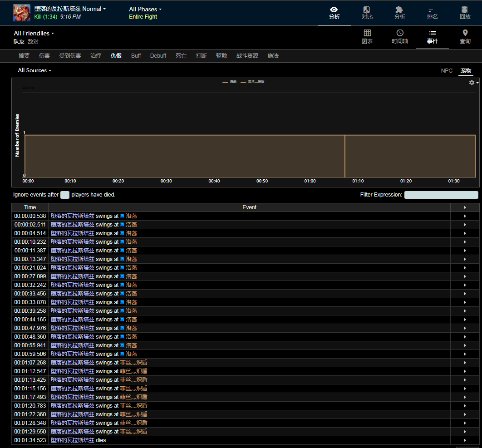Switch to 敌对 enemies view

33,42
